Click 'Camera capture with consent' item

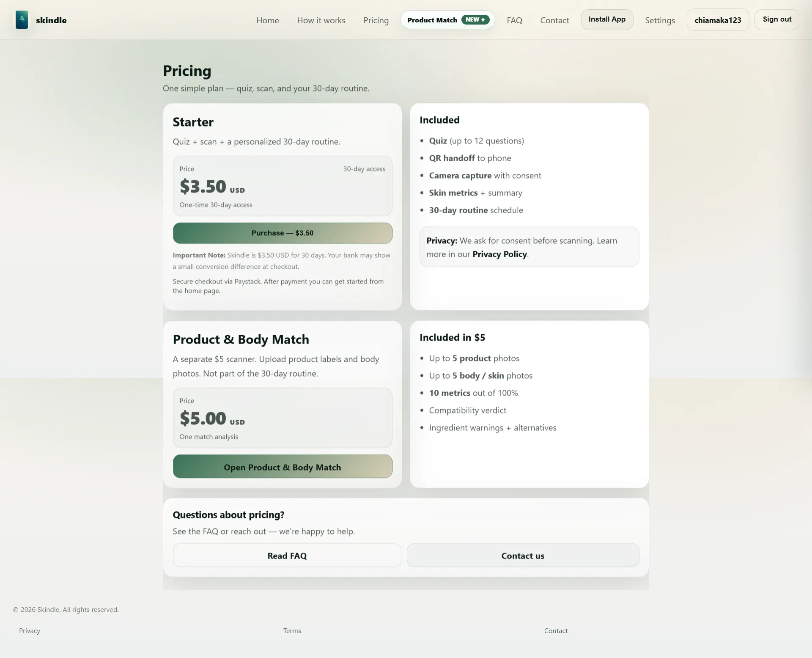pyautogui.click(x=485, y=176)
